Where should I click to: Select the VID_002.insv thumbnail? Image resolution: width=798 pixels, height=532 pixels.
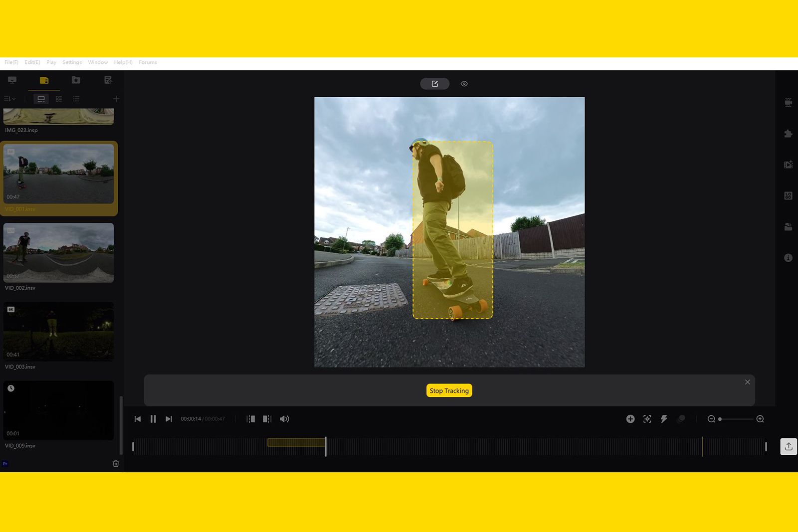point(58,252)
